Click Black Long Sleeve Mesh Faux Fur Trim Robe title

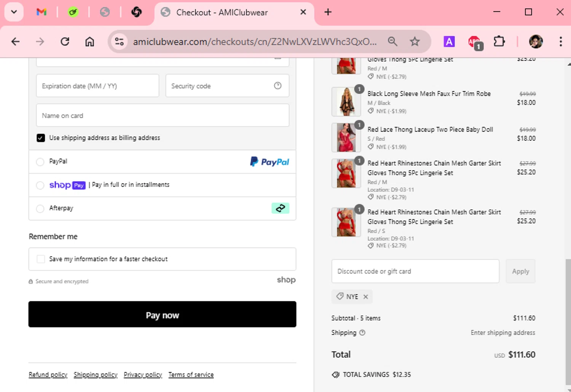coord(429,94)
